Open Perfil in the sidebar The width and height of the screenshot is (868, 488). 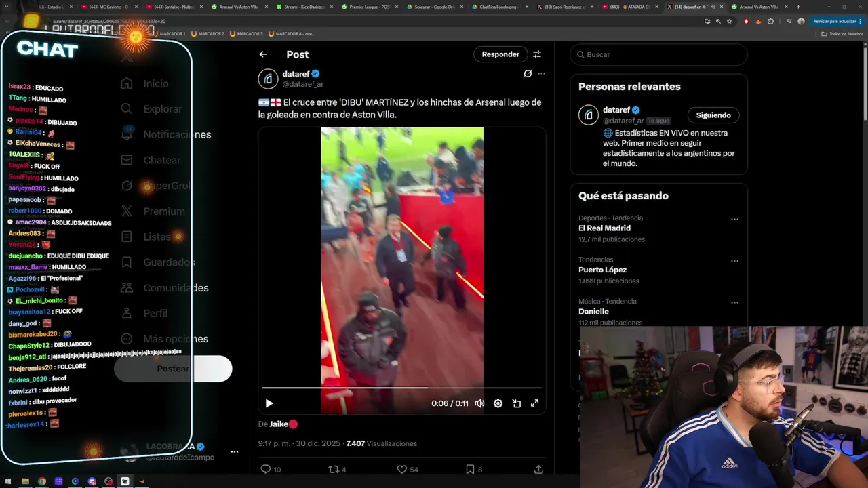tap(144, 313)
